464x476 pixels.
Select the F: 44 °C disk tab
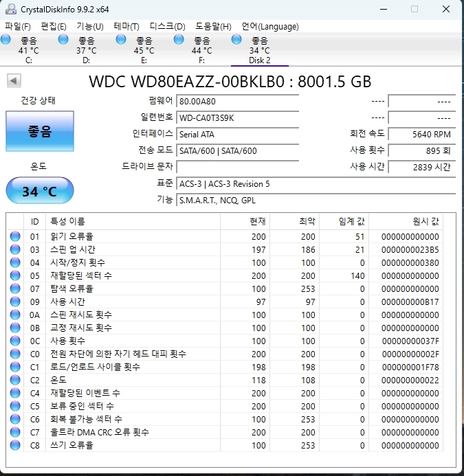click(202, 49)
